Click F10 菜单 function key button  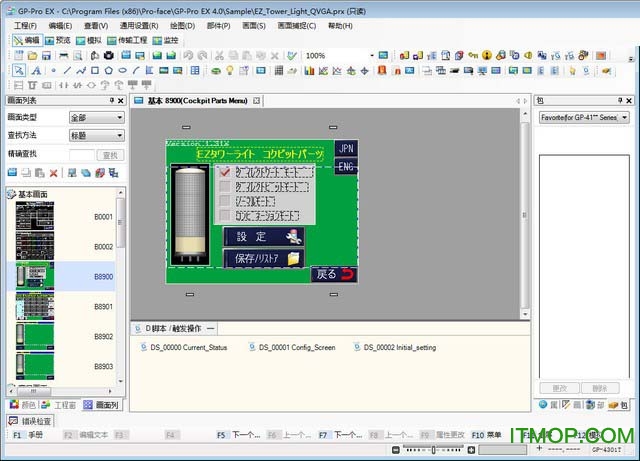tap(486, 435)
